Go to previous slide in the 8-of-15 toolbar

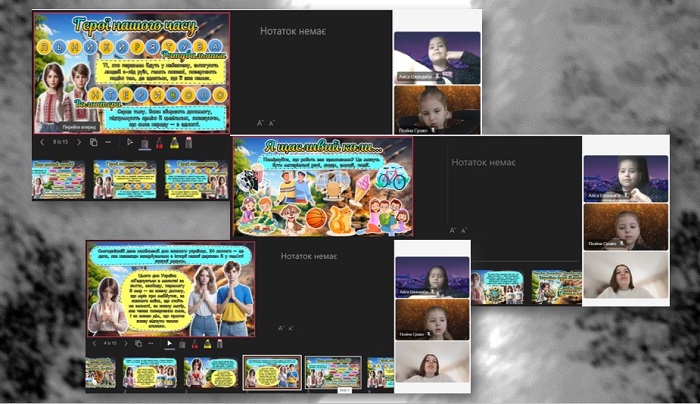click(x=42, y=142)
